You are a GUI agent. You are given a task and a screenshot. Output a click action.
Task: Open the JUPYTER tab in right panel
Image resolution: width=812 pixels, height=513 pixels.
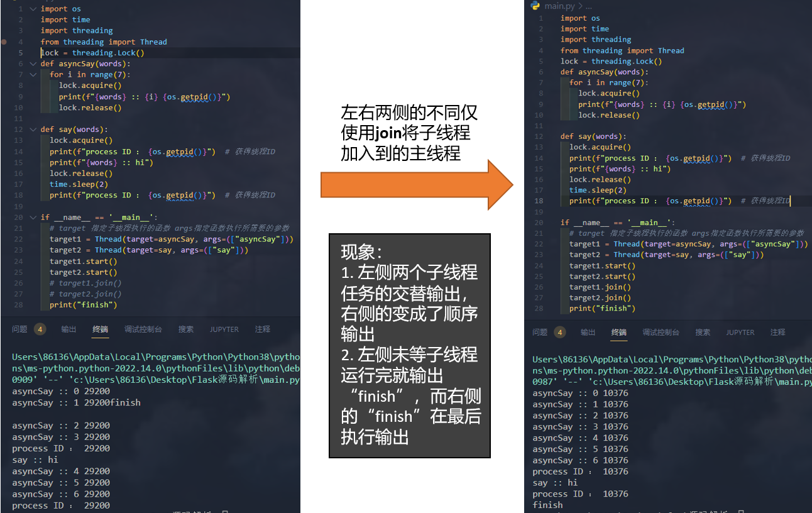(740, 332)
